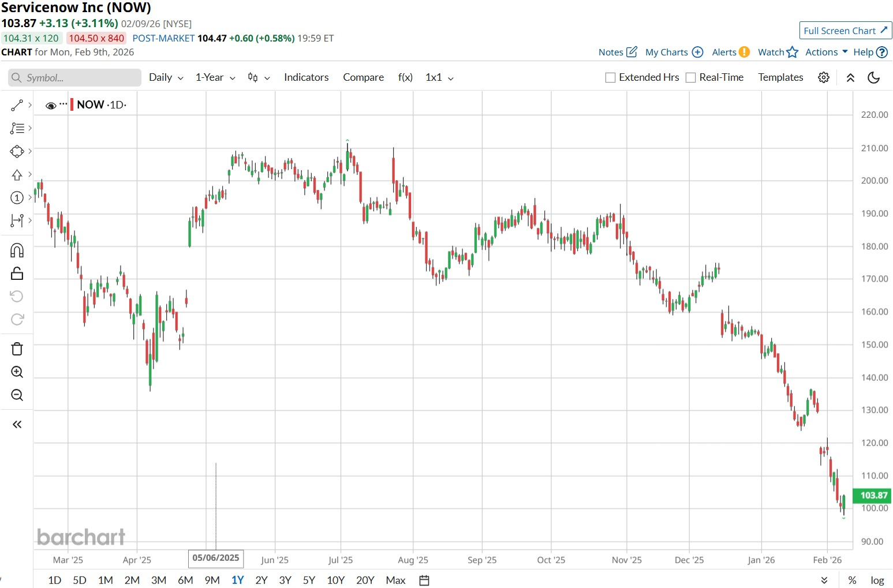Open the Actions dropdown menu
The image size is (893, 588).
click(827, 52)
